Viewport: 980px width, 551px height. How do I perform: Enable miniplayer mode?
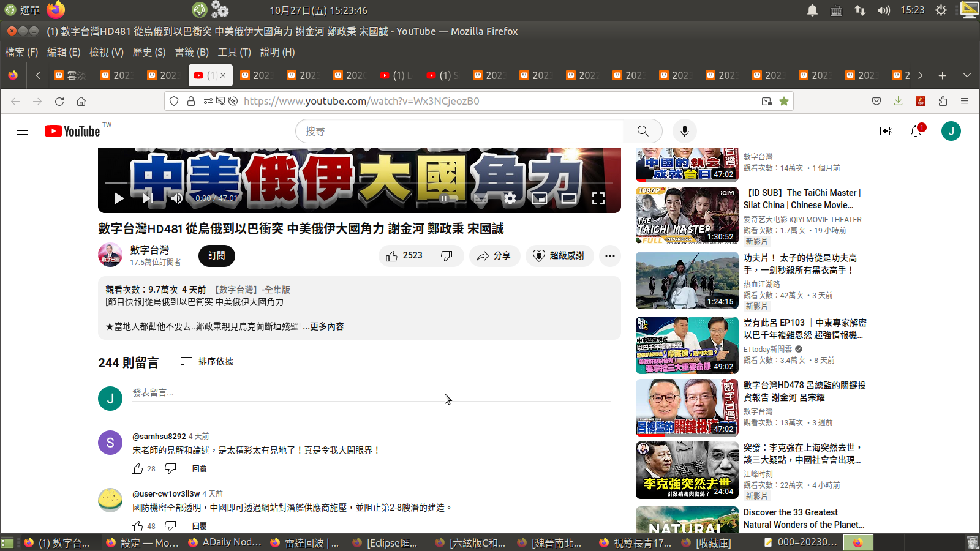click(540, 198)
